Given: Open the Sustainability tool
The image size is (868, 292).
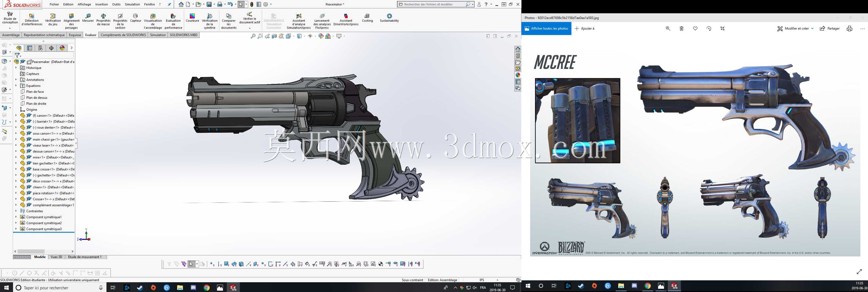Looking at the screenshot, I should coord(389,18).
